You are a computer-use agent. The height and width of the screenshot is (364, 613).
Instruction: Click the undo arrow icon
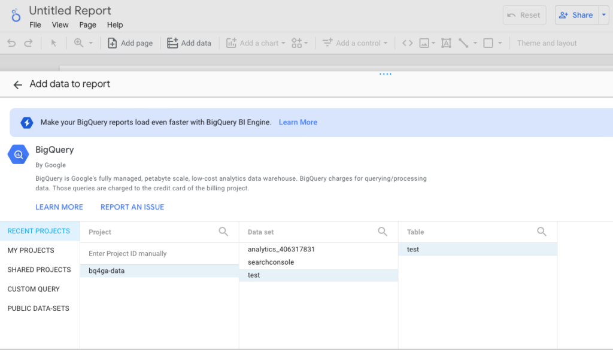pos(11,43)
